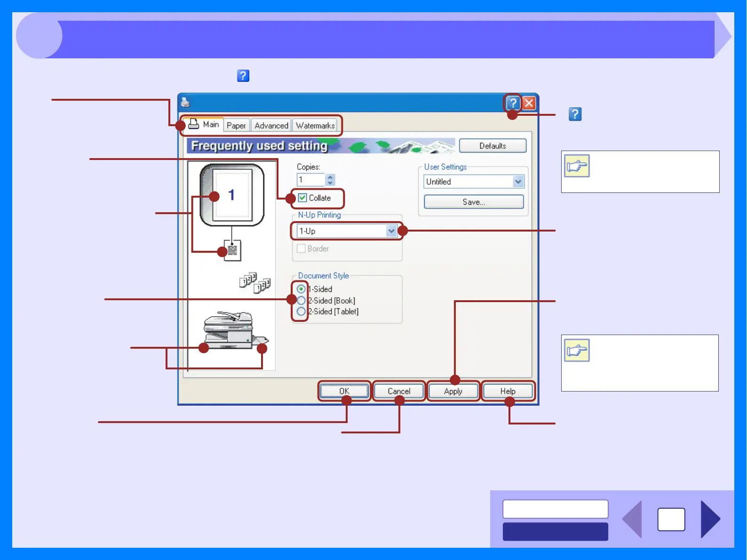
Task: Select the 2-Sided [Book] option
Action: click(x=301, y=300)
